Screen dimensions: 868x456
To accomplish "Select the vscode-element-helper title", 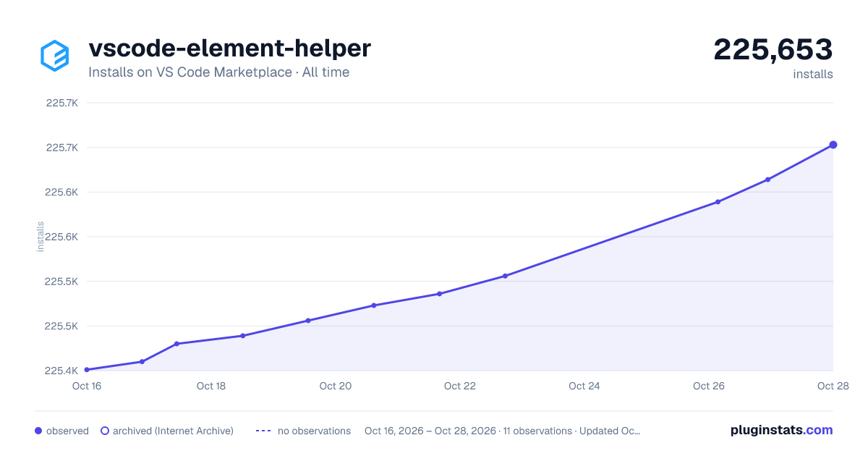I will [x=229, y=48].
